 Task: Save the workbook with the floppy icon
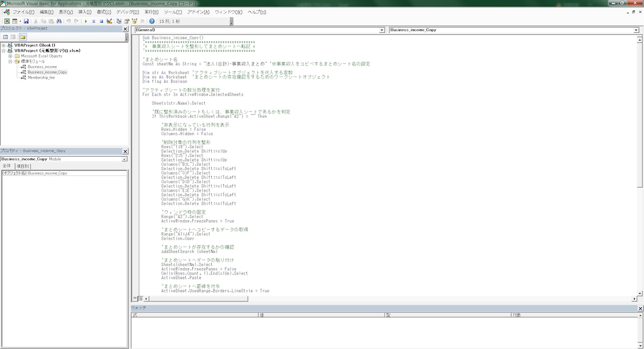click(x=26, y=21)
